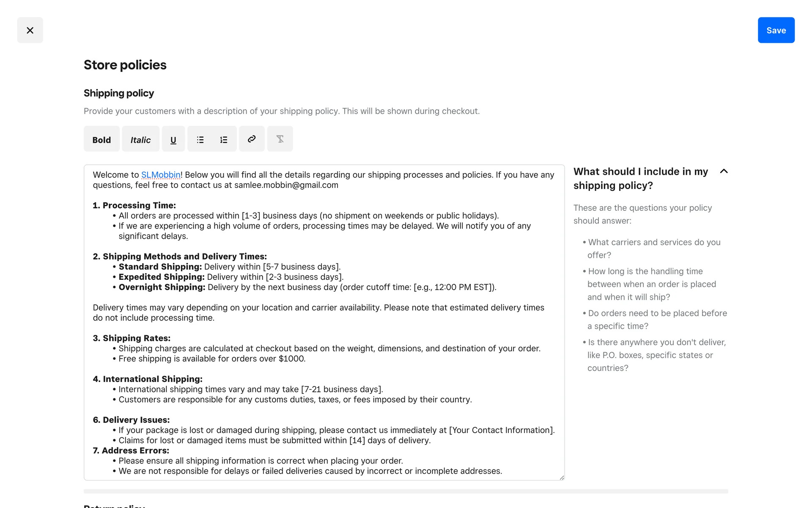Collapse the shipping policy help section
Viewport: 812px width, 508px height.
pyautogui.click(x=724, y=171)
